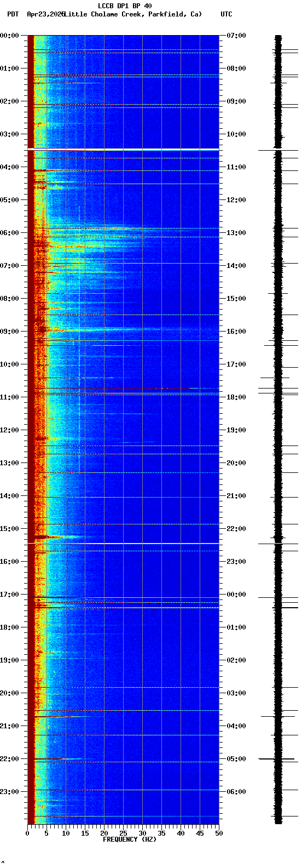Click the PDT time label '07:00'
Viewport: 302px width, 868px height.
click(x=10, y=266)
